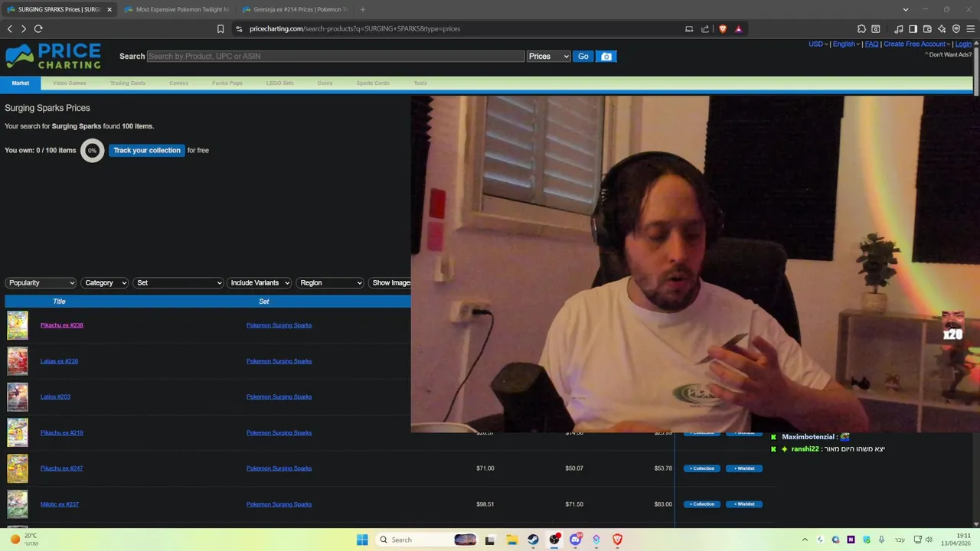
Task: Open the Category filter dropdown
Action: [104, 283]
